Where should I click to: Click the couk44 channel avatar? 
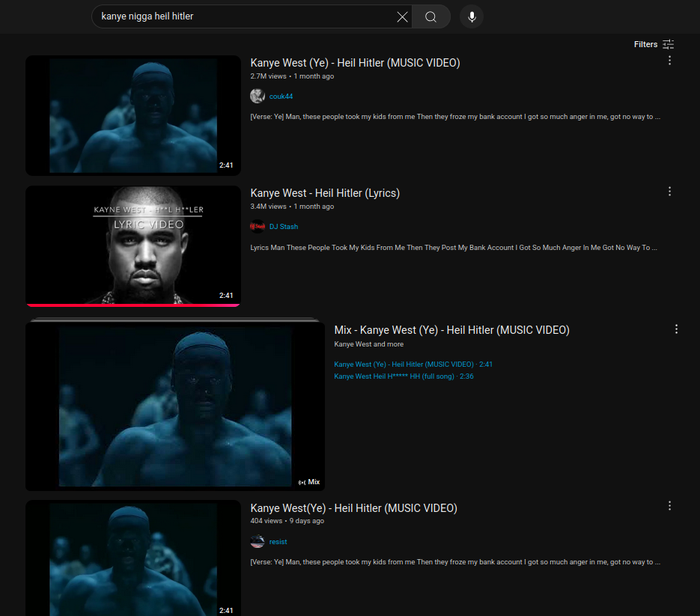(258, 96)
